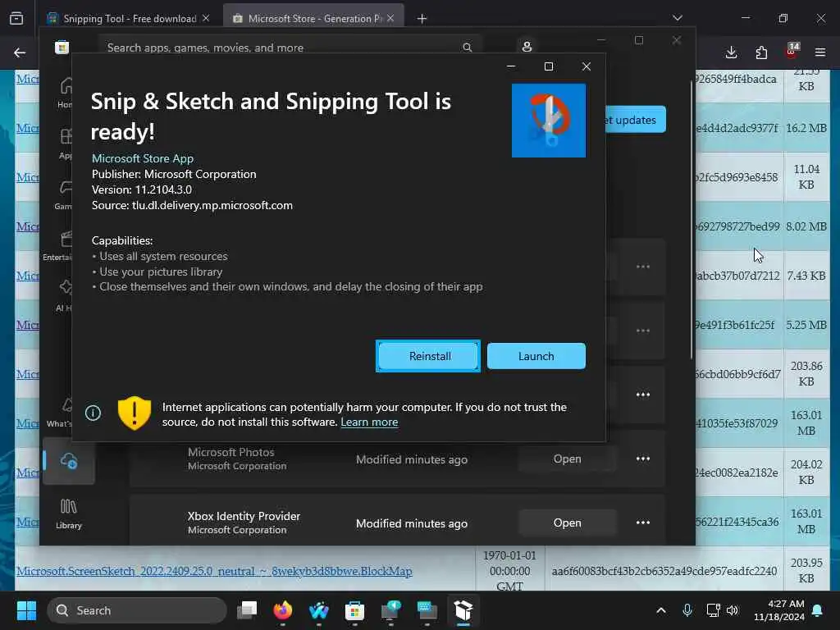Click the Snip & Sketch app logo

pos(549,121)
